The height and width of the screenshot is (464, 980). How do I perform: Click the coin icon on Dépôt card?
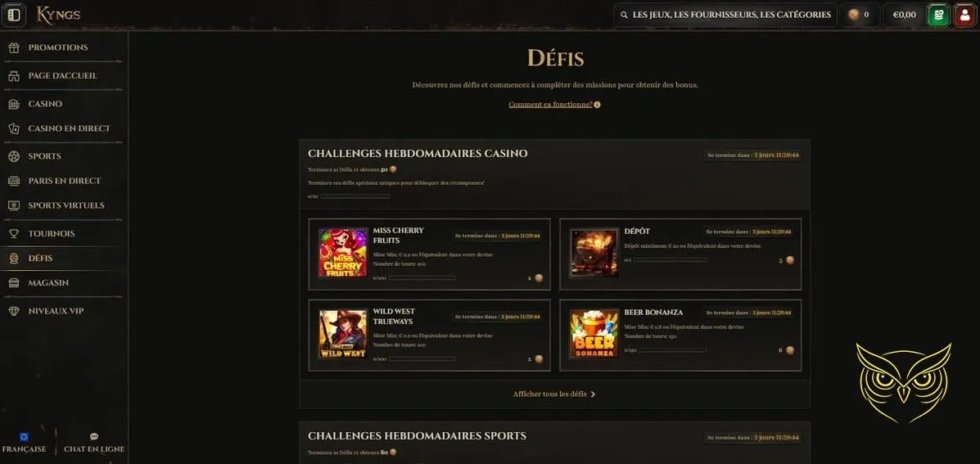[790, 260]
